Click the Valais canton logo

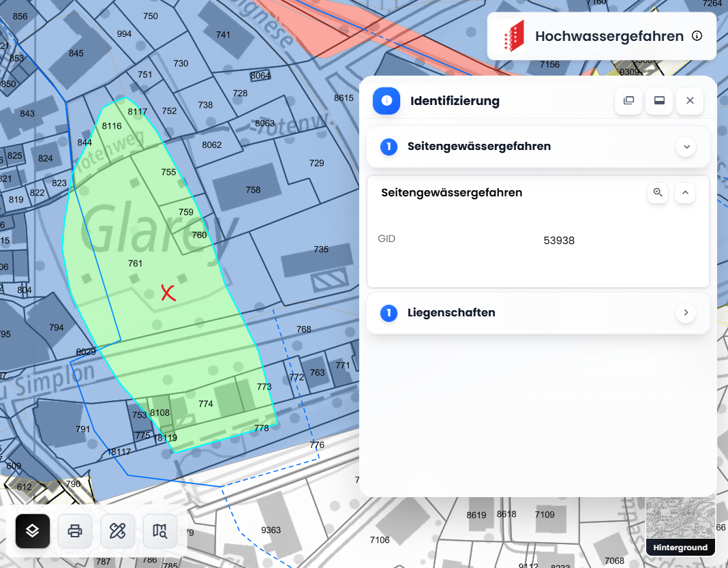tap(513, 36)
